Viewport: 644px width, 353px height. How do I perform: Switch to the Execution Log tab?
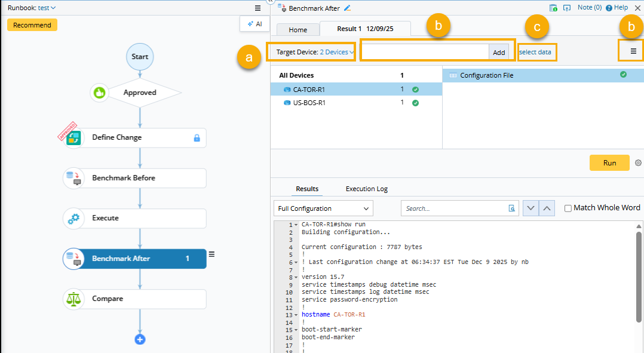[366, 189]
